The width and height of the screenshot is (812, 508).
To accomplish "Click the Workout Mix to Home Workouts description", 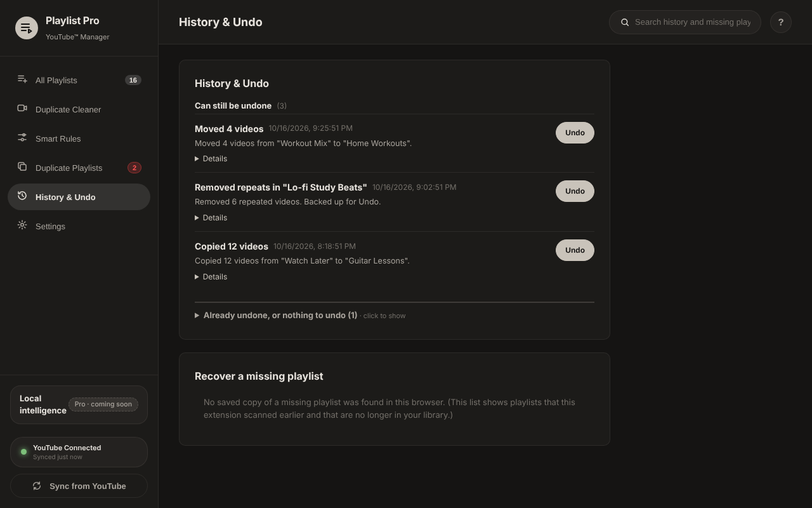I will click(x=303, y=144).
